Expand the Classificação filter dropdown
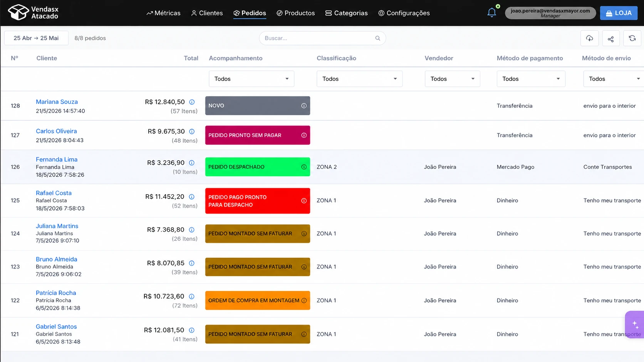 [x=359, y=79]
